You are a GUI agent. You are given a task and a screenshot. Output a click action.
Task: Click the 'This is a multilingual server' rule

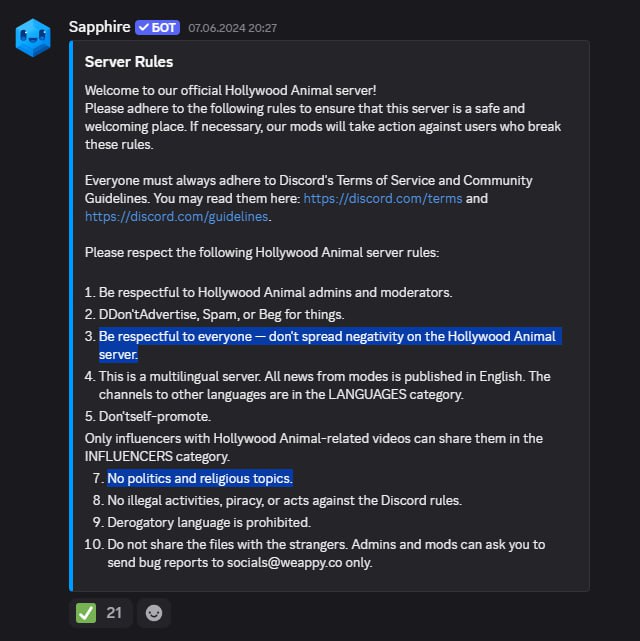coord(324,376)
